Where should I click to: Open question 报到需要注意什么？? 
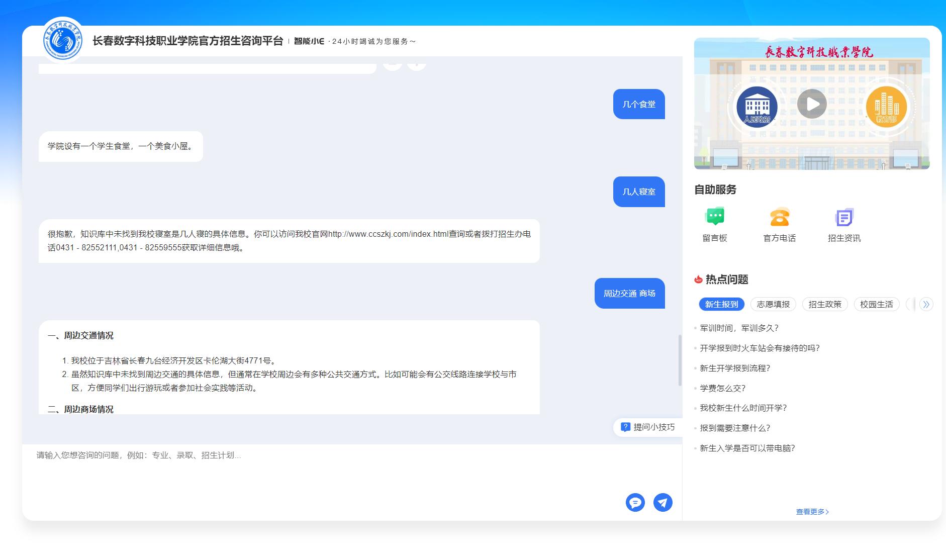735,428
